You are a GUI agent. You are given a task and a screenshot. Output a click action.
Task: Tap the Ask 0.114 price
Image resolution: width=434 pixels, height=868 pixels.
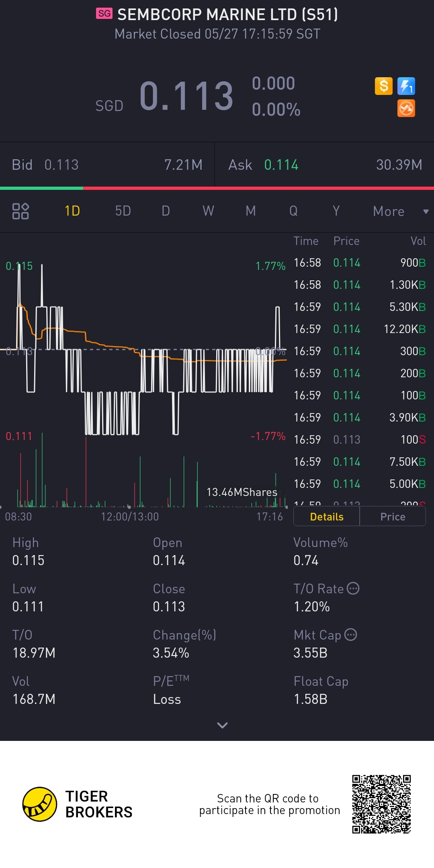[x=281, y=165]
